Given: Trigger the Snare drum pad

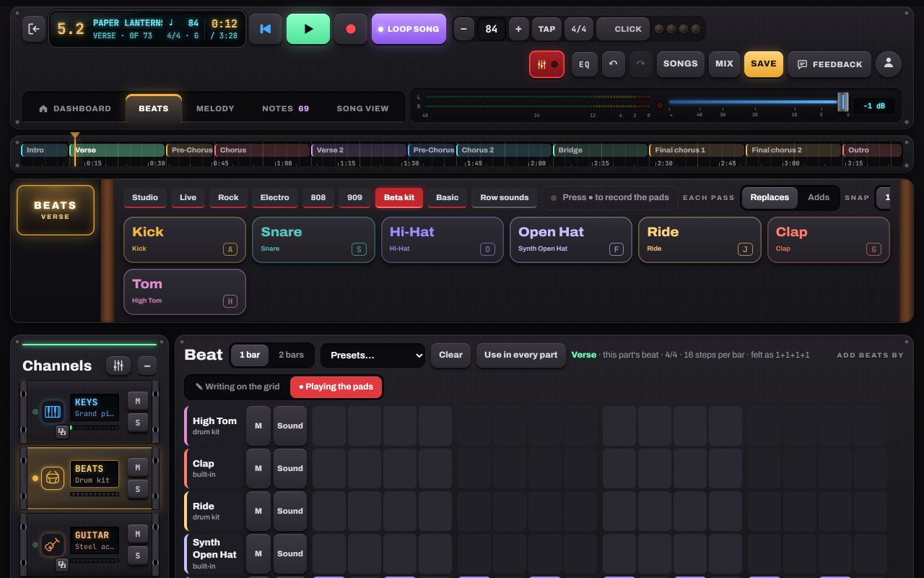Looking at the screenshot, I should tap(313, 240).
